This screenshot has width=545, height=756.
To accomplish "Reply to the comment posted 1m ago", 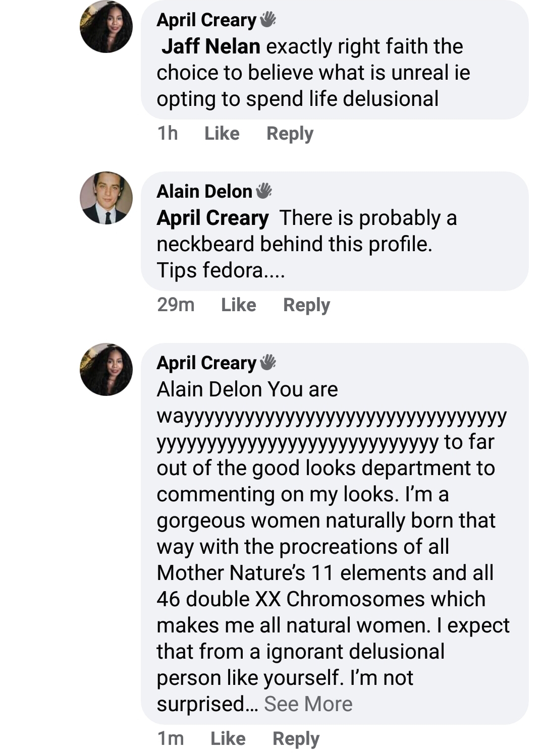I will [x=296, y=739].
